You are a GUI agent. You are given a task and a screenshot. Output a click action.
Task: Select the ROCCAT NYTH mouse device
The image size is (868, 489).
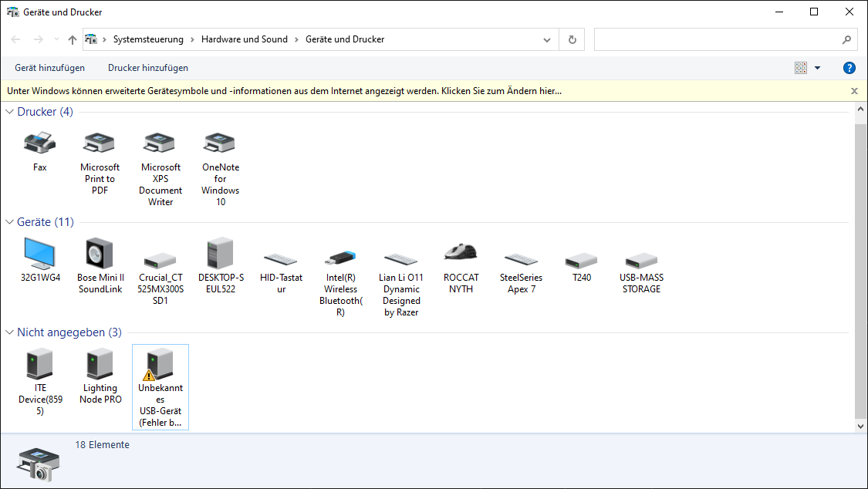(x=461, y=251)
